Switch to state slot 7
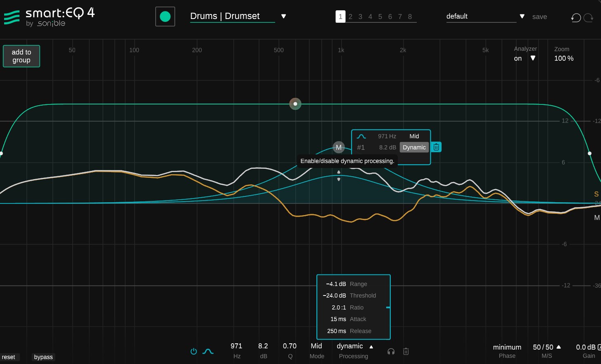 click(400, 17)
